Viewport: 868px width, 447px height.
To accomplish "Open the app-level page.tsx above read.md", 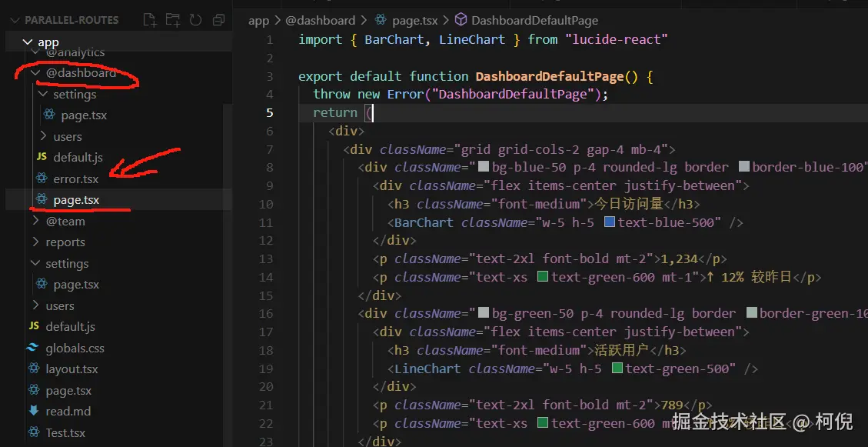I will (68, 391).
